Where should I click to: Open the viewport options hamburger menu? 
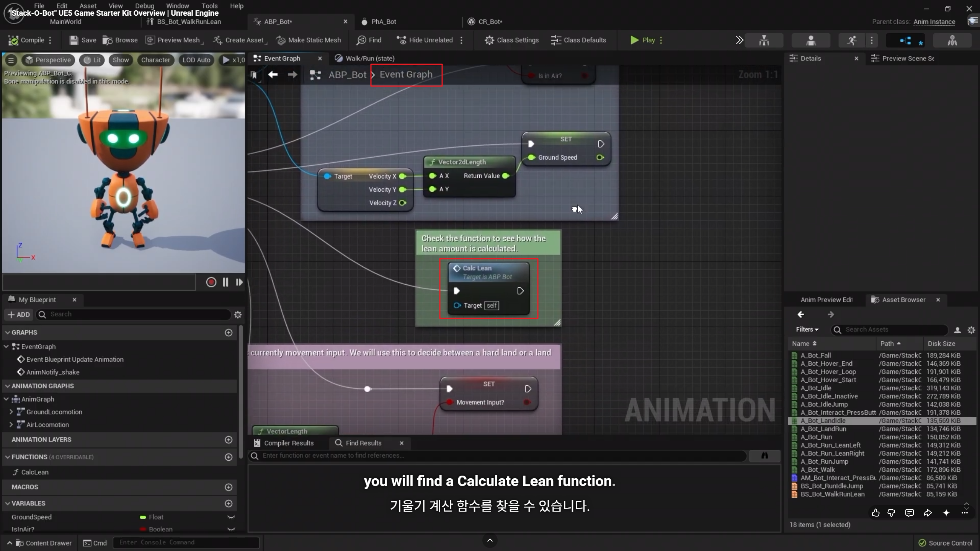(x=11, y=60)
